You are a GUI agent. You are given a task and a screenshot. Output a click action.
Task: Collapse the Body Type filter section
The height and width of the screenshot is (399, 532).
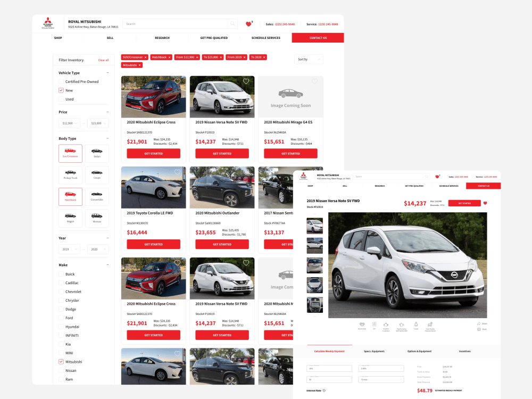click(107, 138)
